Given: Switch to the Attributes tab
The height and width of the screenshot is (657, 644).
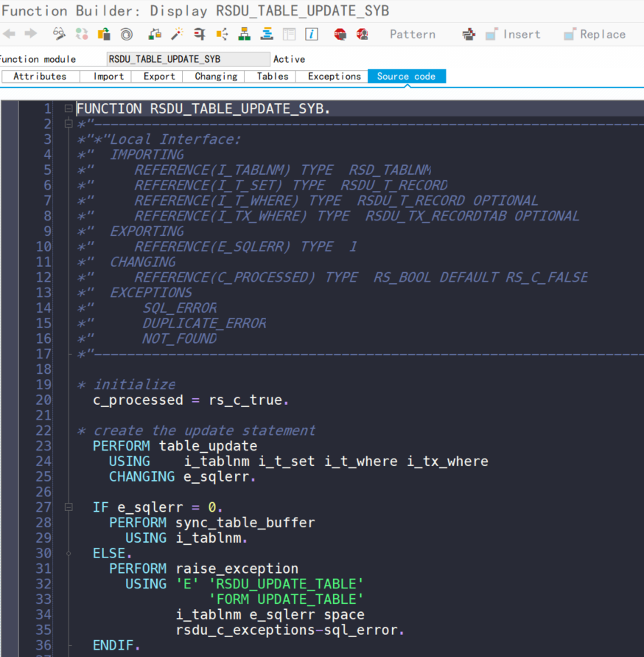Looking at the screenshot, I should coord(41,76).
